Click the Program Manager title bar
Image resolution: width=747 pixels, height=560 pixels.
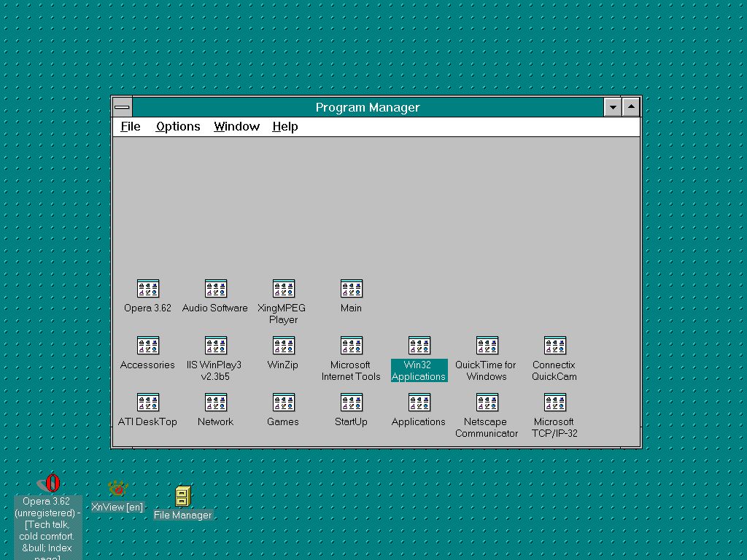(x=368, y=107)
